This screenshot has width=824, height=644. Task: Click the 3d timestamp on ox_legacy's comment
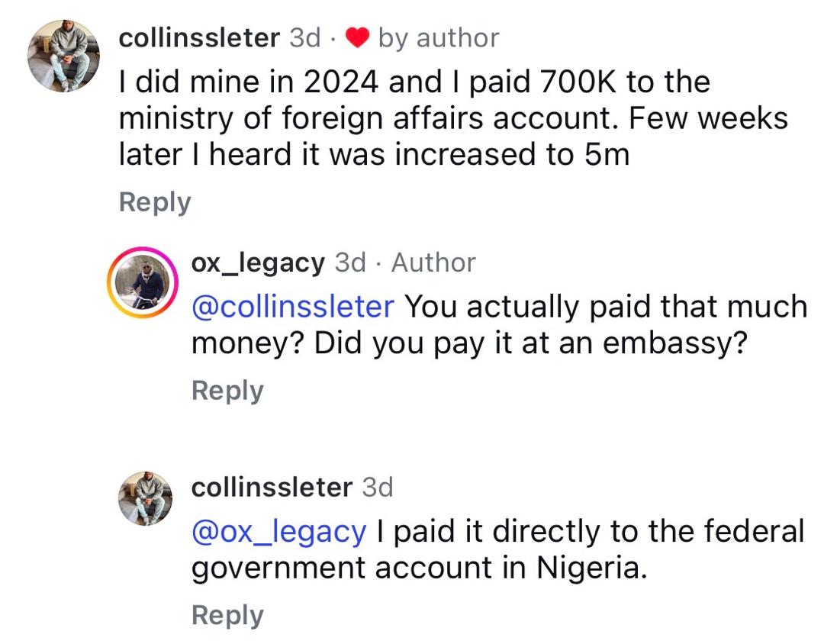pos(351,262)
